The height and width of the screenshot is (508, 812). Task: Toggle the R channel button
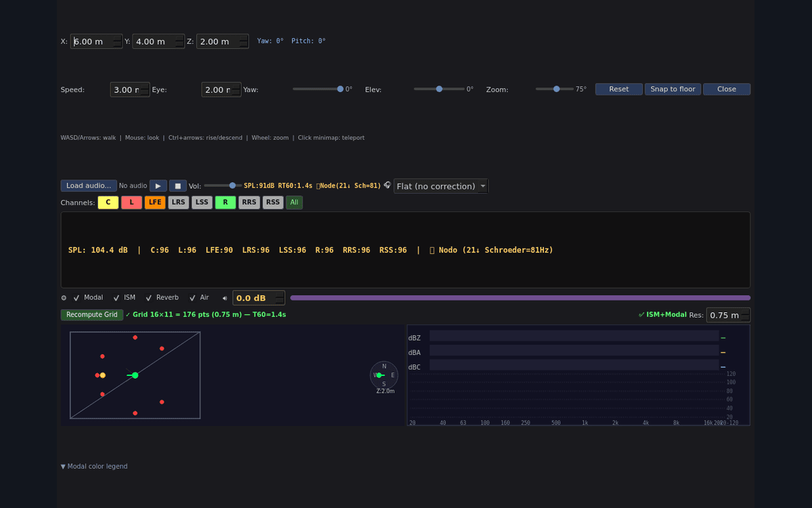point(225,203)
